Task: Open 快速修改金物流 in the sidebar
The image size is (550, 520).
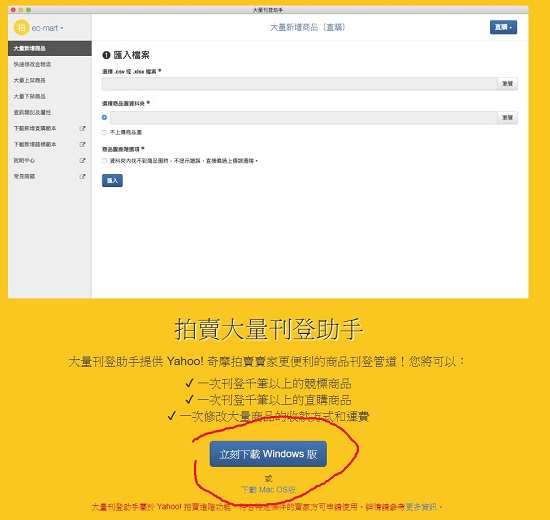Action: tap(50, 64)
